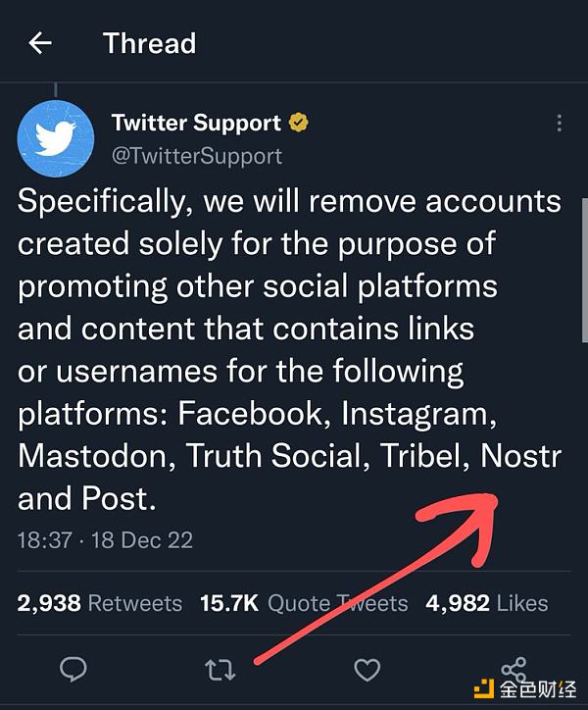Click the gold verified badge

point(299,124)
